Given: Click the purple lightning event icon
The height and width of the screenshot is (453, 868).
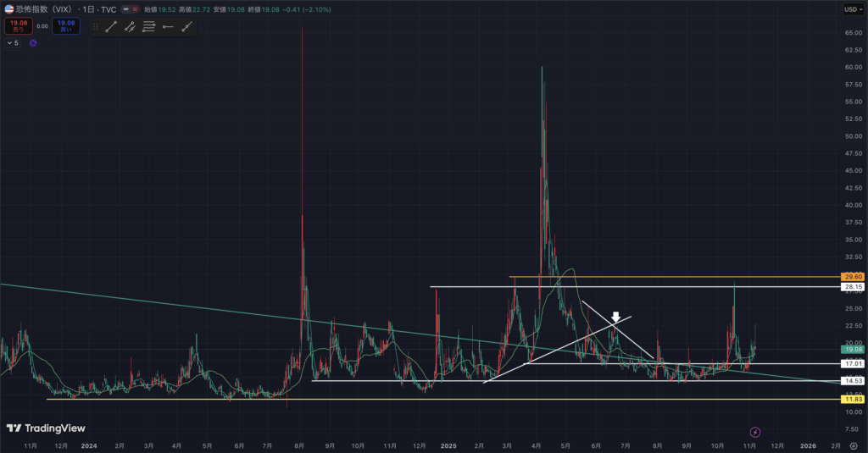Looking at the screenshot, I should pyautogui.click(x=755, y=432).
